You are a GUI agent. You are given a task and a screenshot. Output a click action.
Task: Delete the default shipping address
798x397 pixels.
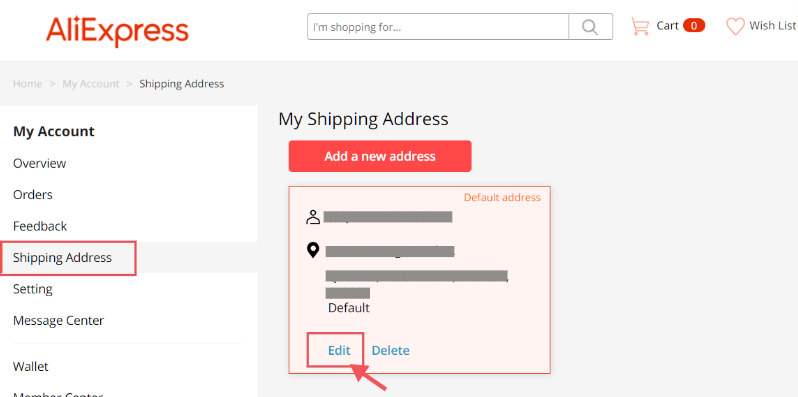click(x=390, y=350)
